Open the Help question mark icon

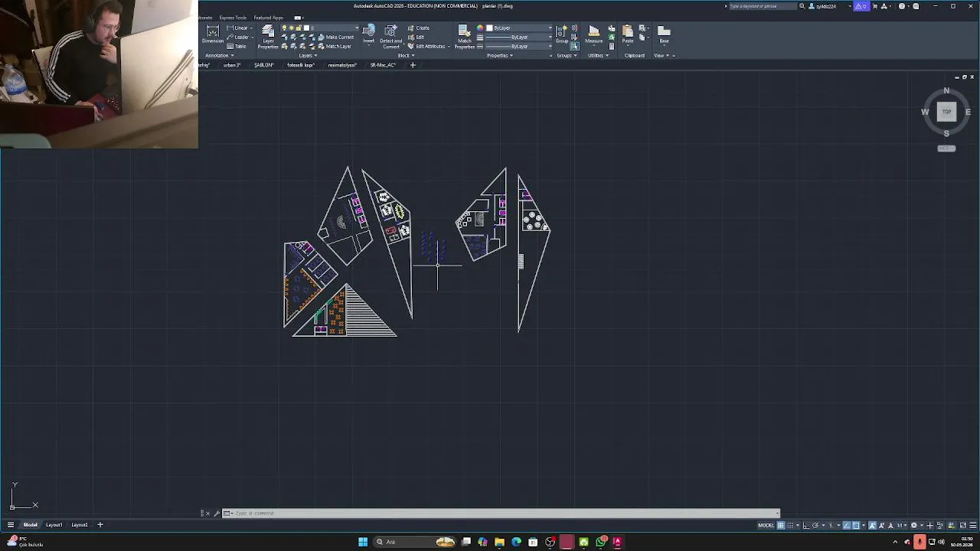tap(902, 6)
